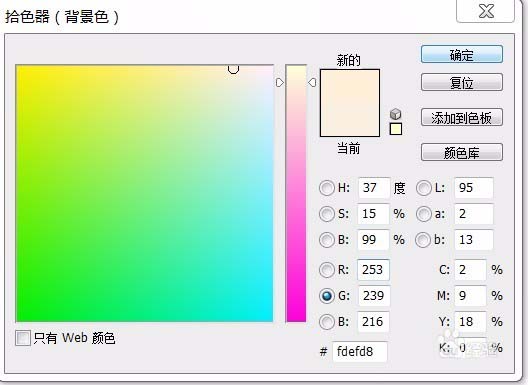Click the H field showing 37
This screenshot has height=385, width=528.
tap(374, 188)
